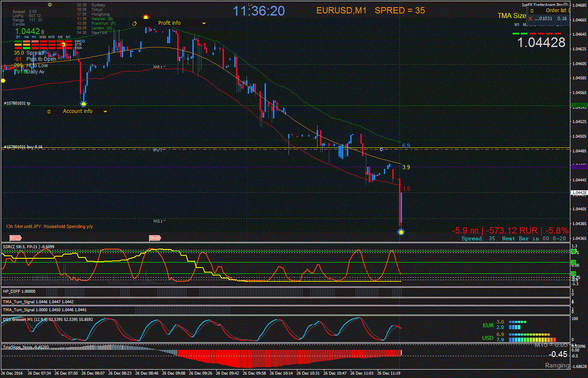
Task: Click the 11:36:20 clock display
Action: point(259,11)
